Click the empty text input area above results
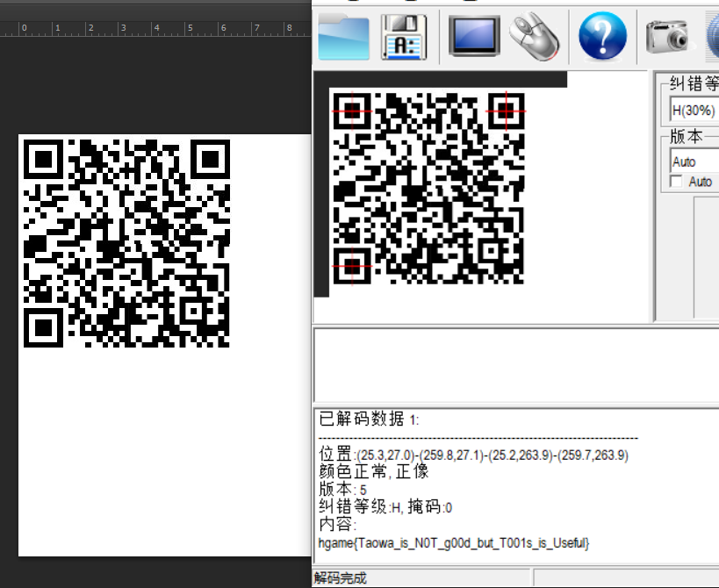Screen dimensions: 719x588 [x=516, y=365]
